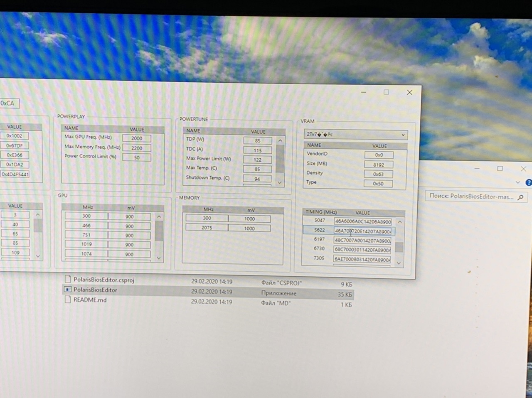Click the mV cell for MEMORY 300 MHz
This screenshot has height=398, width=532.
[x=249, y=219]
